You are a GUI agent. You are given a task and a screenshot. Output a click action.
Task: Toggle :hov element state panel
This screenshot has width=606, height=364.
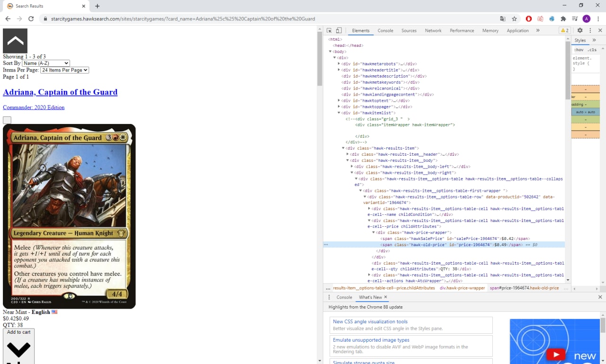[x=579, y=50]
